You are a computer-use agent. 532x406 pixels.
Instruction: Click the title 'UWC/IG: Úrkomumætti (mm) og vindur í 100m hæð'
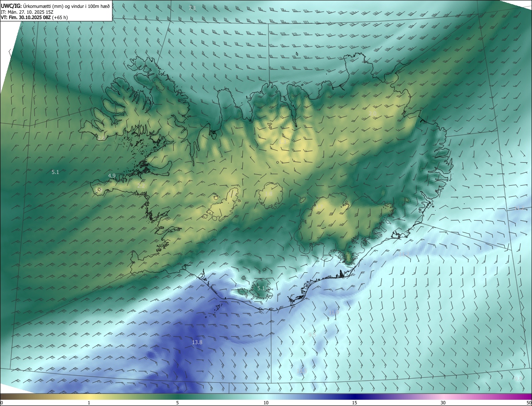point(55,6)
